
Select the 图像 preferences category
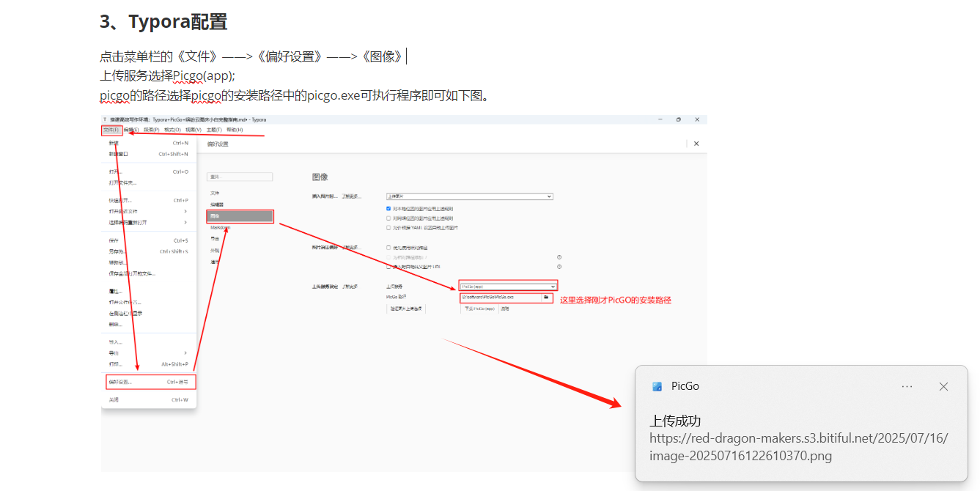coord(240,216)
